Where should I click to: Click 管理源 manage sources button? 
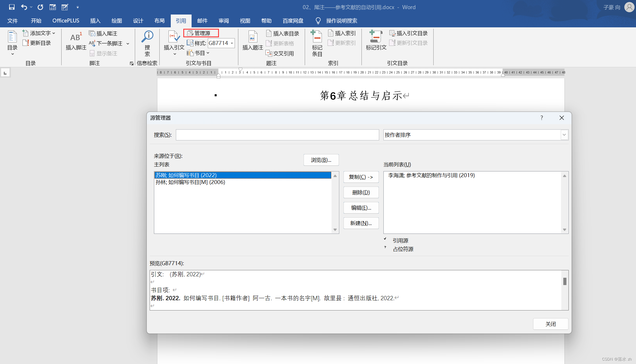click(x=201, y=33)
